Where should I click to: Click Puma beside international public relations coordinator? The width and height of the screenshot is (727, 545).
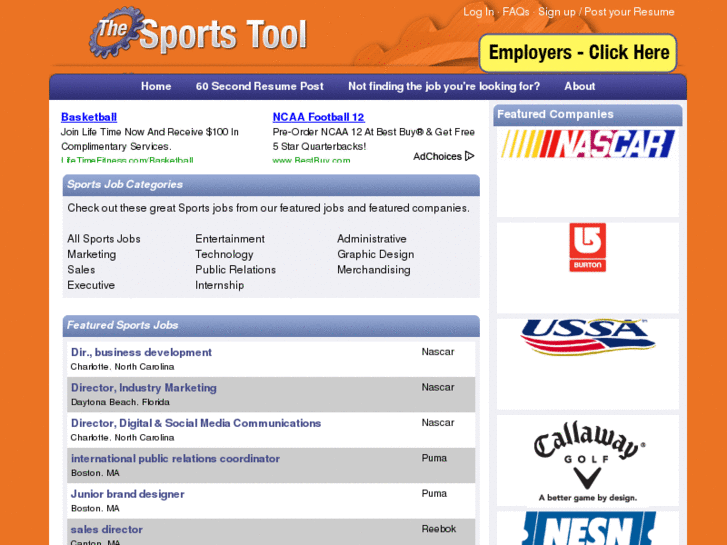(434, 458)
